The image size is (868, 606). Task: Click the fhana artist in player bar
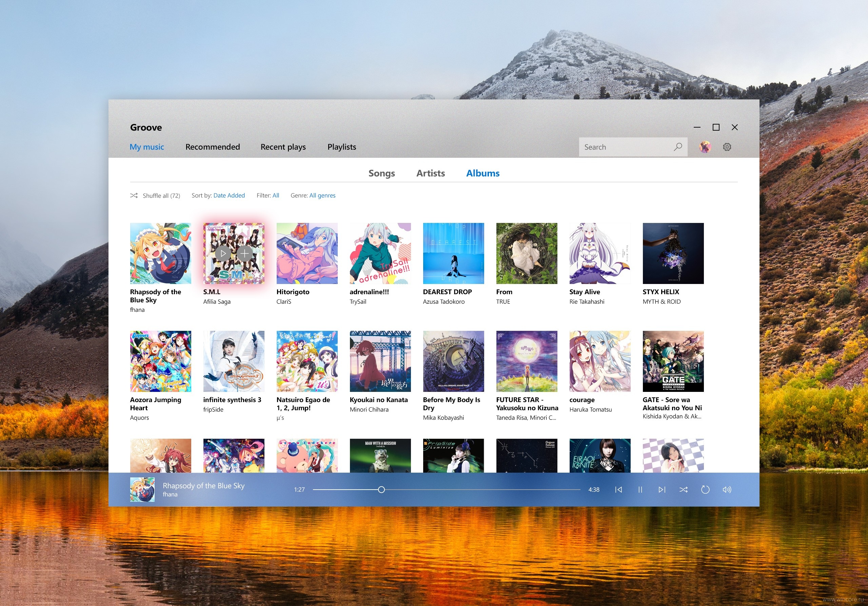pyautogui.click(x=170, y=494)
